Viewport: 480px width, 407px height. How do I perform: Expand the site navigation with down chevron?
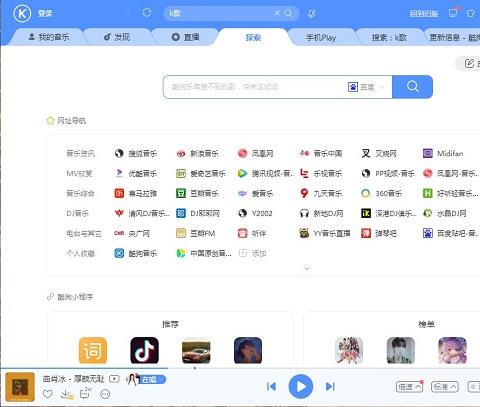307,268
